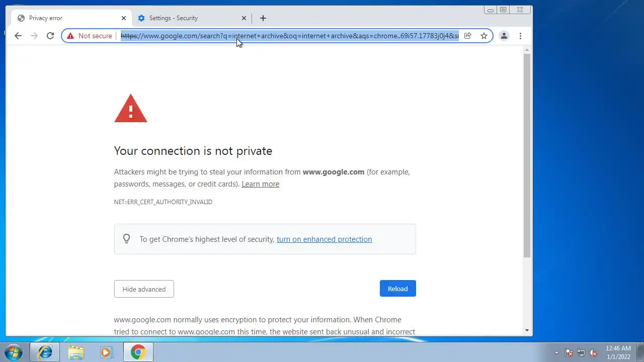The height and width of the screenshot is (362, 644).
Task: Open Chrome's three-dot menu
Action: click(x=520, y=36)
